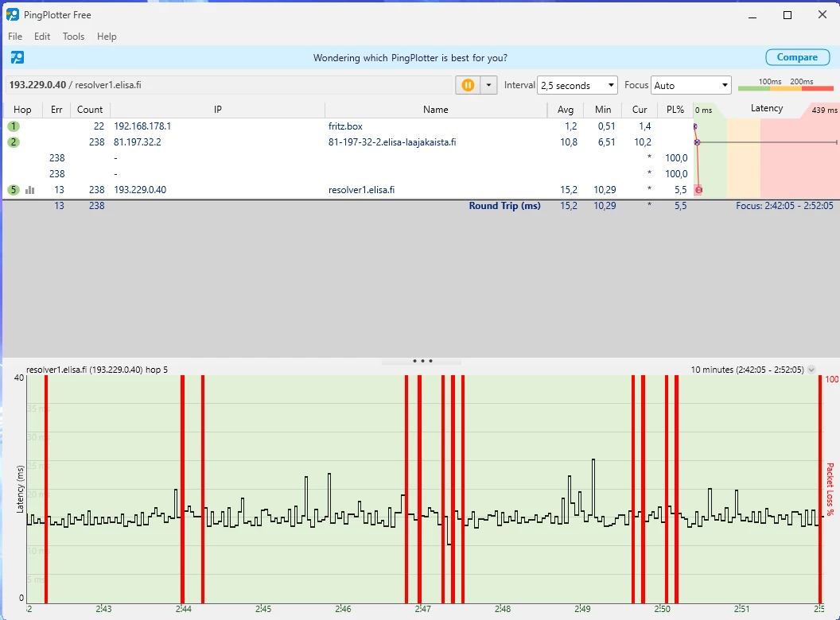This screenshot has height=620, width=840.
Task: Select IP address 192.168.178.1
Action: [x=142, y=126]
